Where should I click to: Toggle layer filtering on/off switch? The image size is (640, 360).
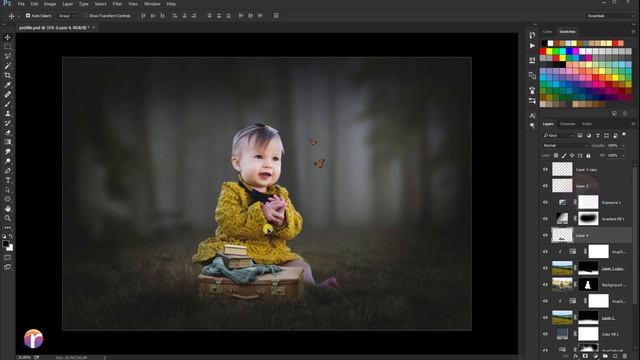(x=624, y=135)
